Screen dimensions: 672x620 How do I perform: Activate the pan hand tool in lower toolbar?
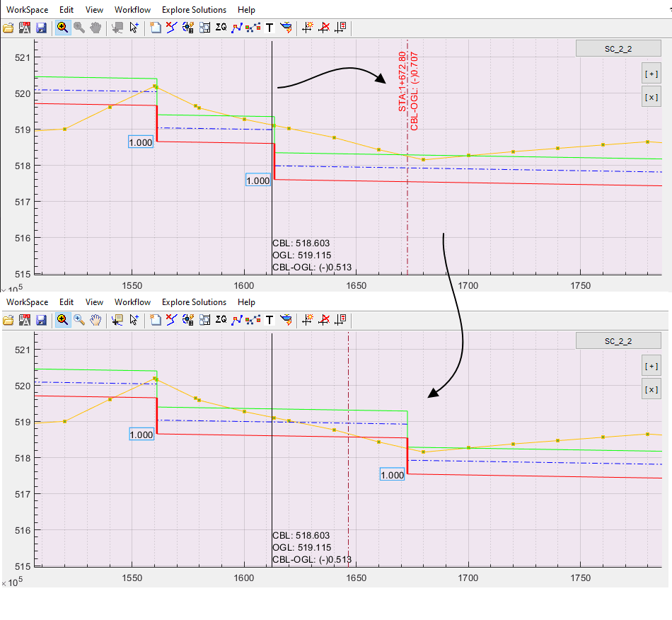coord(95,321)
